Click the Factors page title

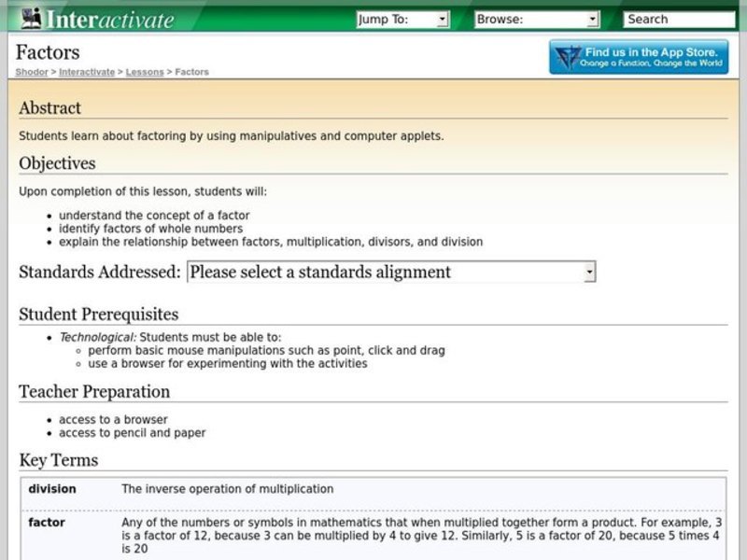tap(49, 52)
